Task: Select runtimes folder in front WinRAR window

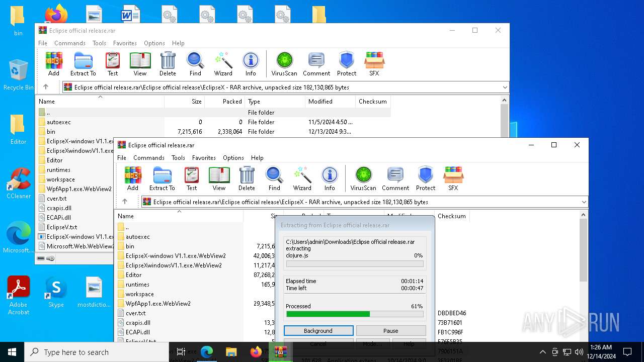Action: pos(137,285)
